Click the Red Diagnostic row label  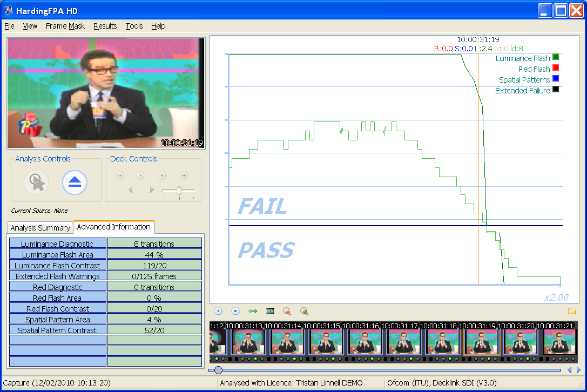(58, 287)
